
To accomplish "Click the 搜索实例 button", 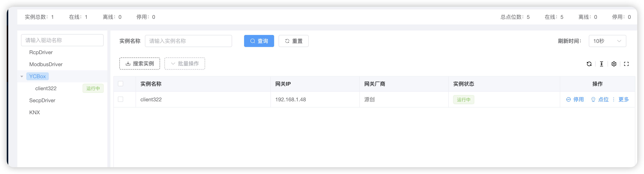I will point(140,63).
